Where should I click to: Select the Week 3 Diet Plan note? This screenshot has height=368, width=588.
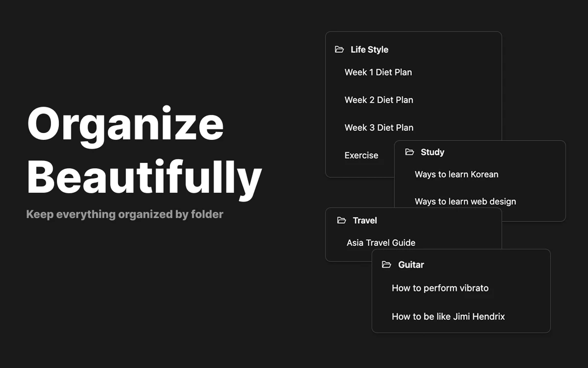coord(379,128)
